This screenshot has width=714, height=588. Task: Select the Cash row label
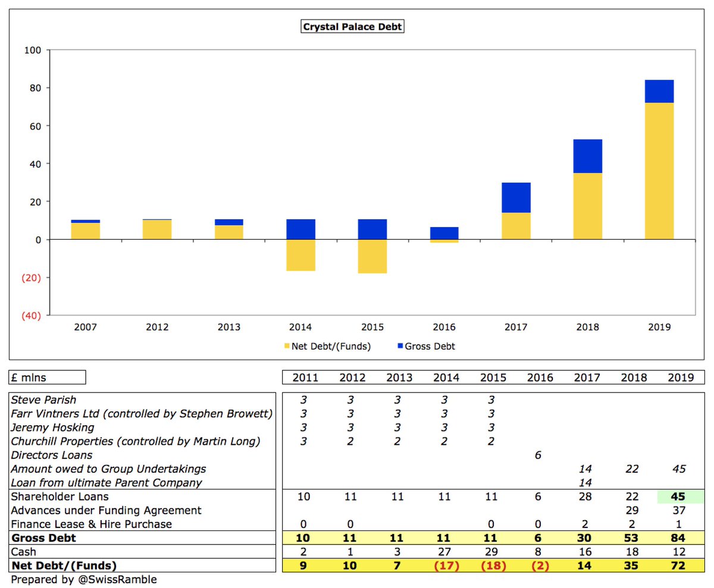click(x=25, y=552)
